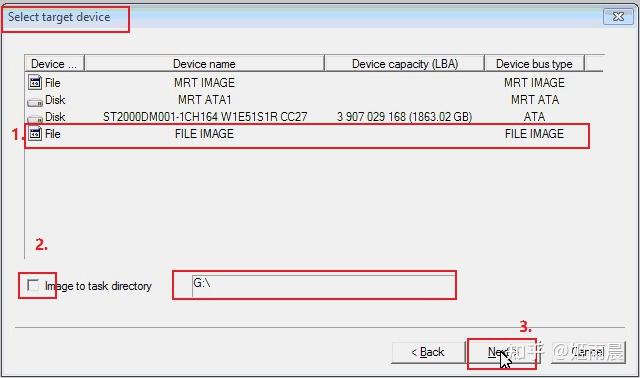Click MRT IMAGE bus type cell
The height and width of the screenshot is (378, 640).
tap(534, 82)
